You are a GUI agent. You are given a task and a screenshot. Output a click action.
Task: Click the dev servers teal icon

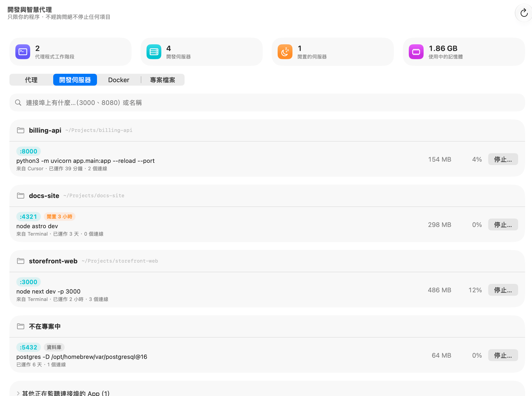[154, 52]
